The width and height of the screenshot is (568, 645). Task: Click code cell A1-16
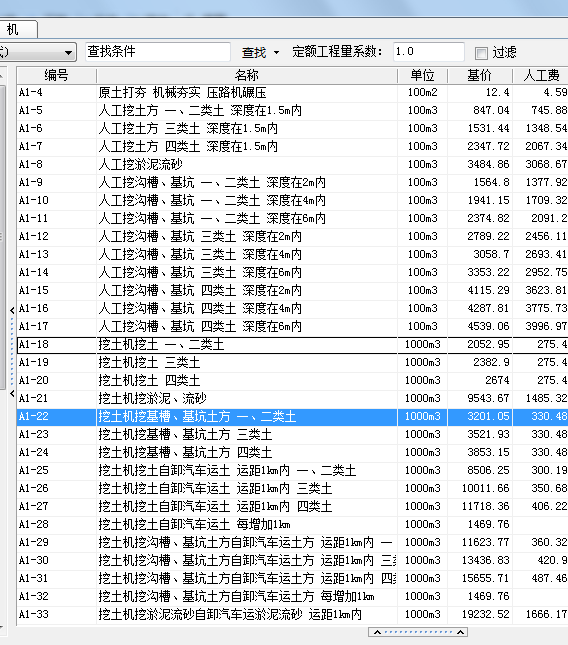(57, 309)
